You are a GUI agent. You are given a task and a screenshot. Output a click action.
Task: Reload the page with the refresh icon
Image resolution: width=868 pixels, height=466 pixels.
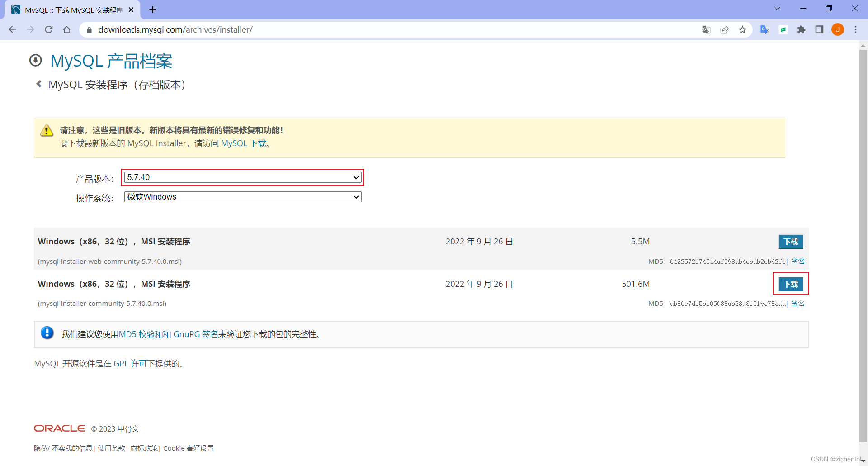tap(49, 29)
